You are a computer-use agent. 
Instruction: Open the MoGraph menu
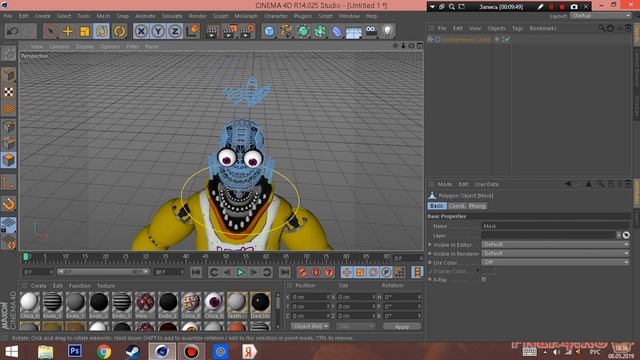[246, 16]
